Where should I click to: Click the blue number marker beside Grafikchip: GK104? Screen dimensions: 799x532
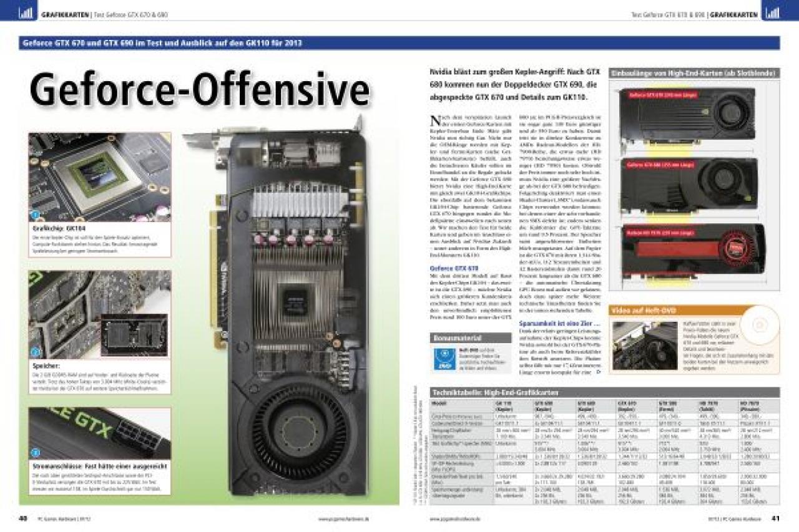pyautogui.click(x=35, y=215)
